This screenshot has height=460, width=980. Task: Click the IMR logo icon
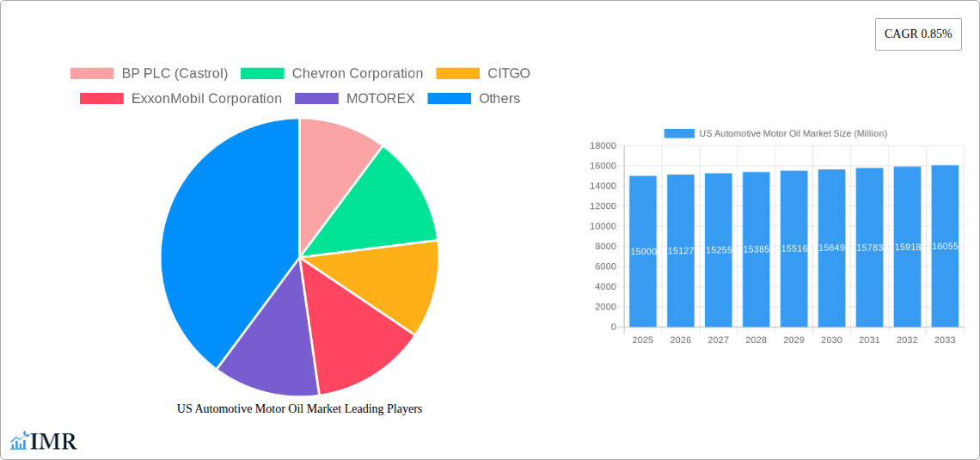coord(20,440)
